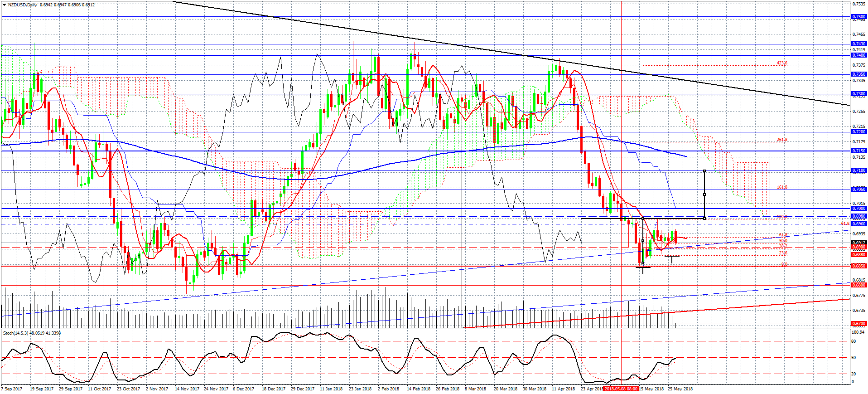Click the 261.8 Fibonacci level label
868x394 pixels.
coord(782,140)
